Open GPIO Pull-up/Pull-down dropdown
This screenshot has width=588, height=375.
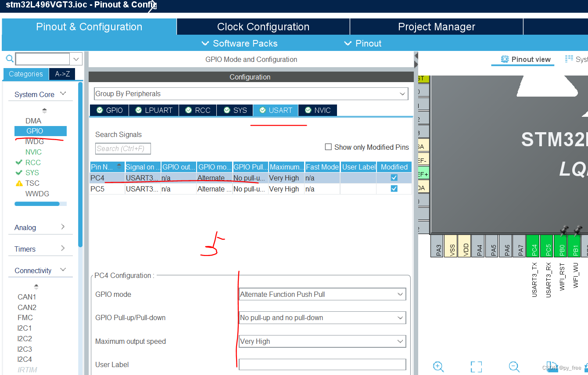[x=323, y=317]
